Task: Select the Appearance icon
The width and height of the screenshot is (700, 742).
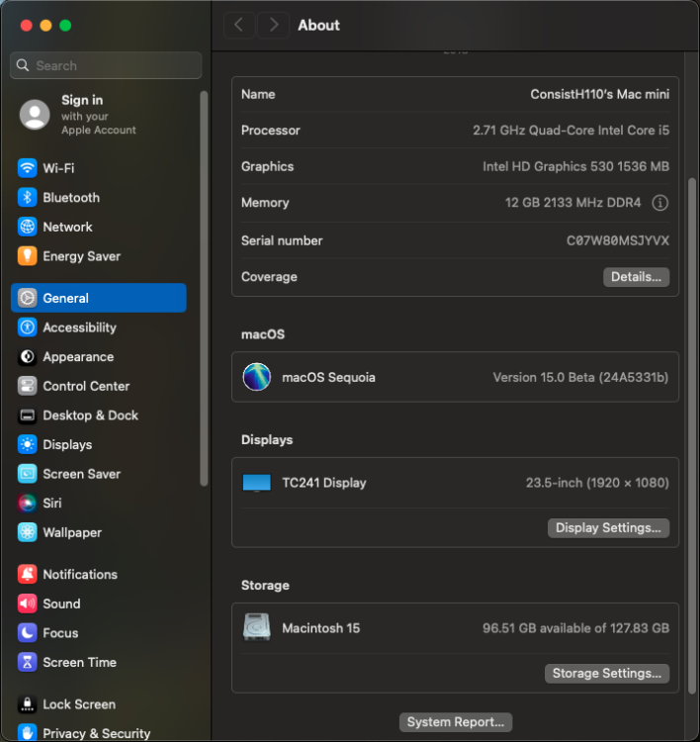Action: [x=27, y=357]
